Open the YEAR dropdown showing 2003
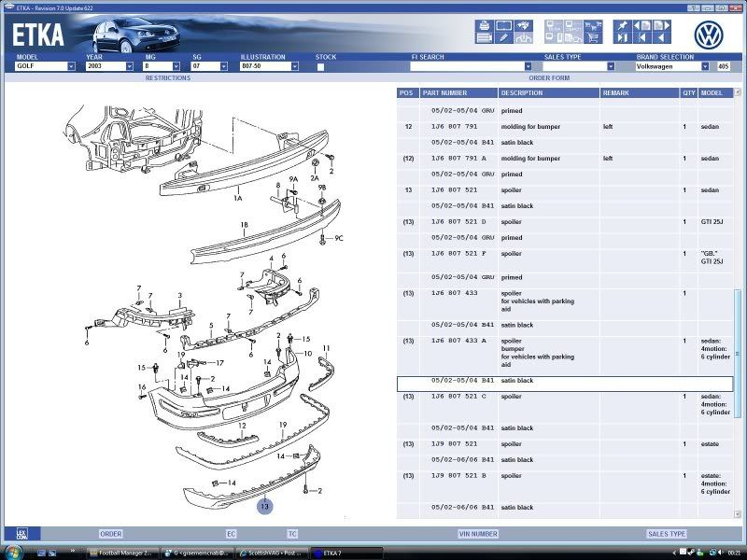 (129, 66)
